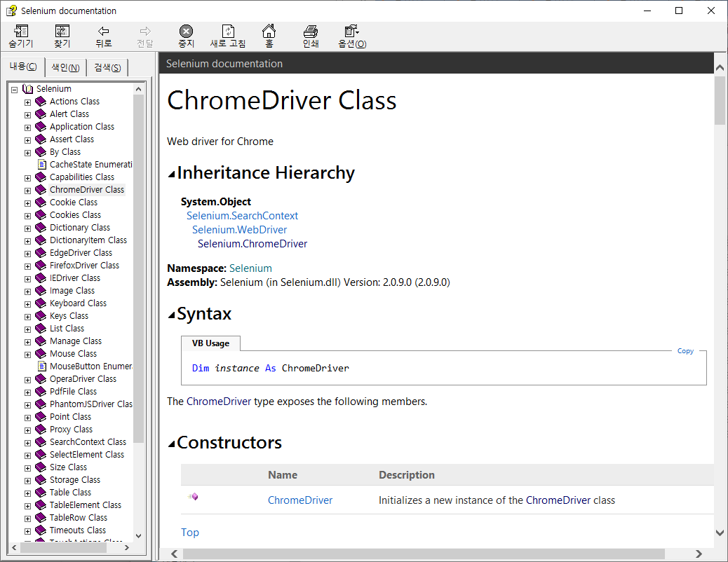Select the VB Usage syntax tab
728x562 pixels.
click(211, 343)
